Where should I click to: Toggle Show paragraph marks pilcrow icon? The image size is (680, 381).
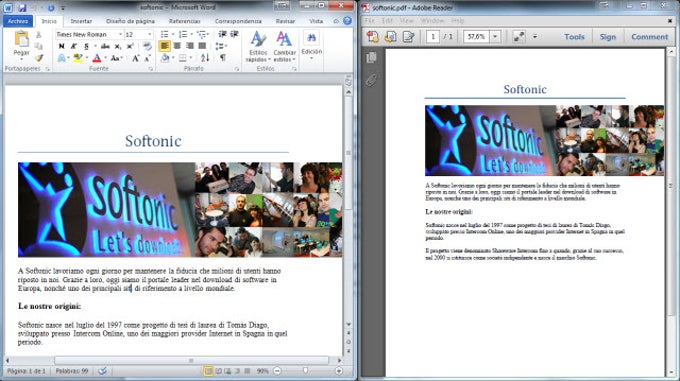pos(222,58)
